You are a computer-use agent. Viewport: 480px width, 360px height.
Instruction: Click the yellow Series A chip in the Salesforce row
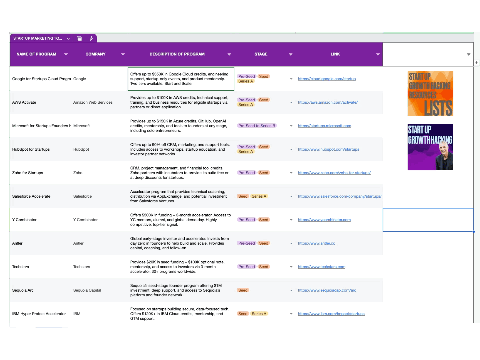(259, 196)
